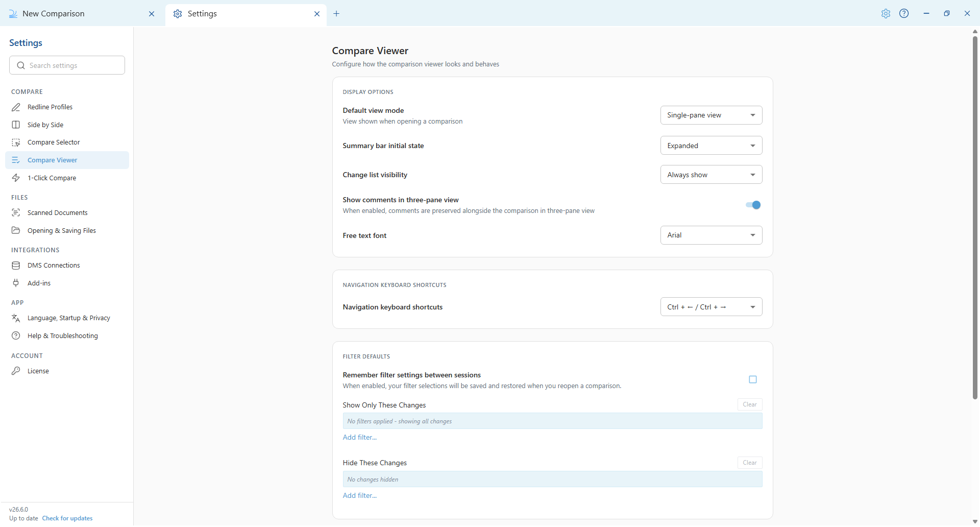
Task: Go to DMS Connections settings
Action: pyautogui.click(x=67, y=266)
